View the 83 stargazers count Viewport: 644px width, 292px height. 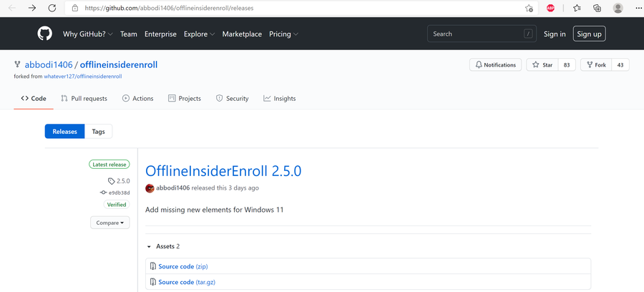[x=567, y=65]
